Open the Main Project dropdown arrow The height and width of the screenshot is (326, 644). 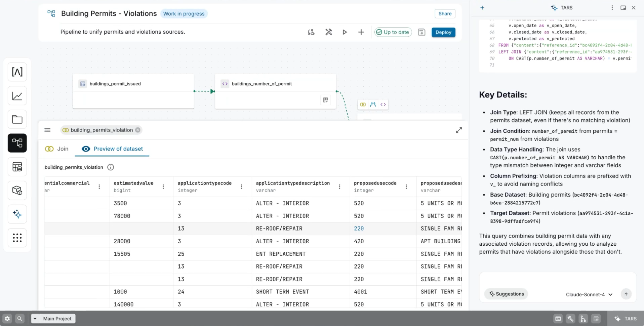pyautogui.click(x=35, y=319)
